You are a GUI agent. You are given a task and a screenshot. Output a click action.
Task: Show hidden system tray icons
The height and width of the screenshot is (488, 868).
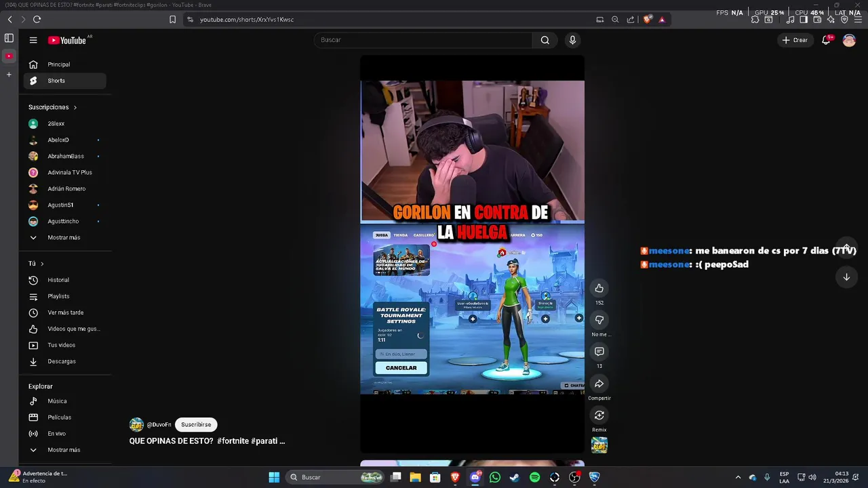[738, 477]
